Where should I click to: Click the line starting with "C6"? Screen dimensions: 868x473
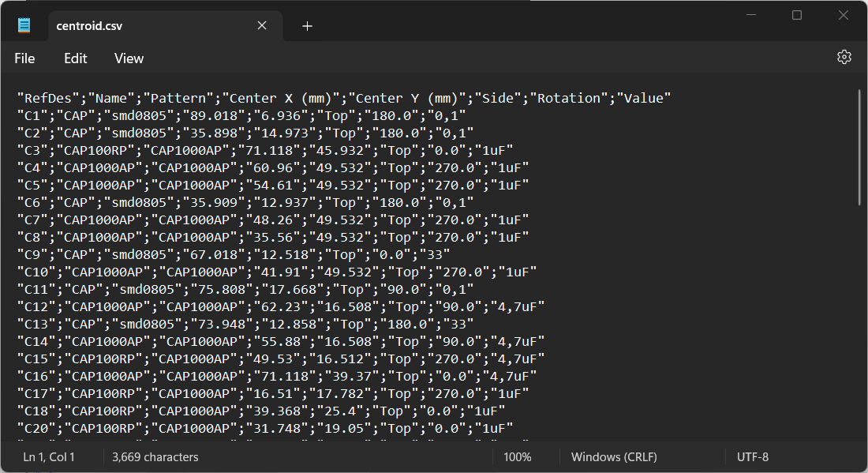(x=245, y=203)
